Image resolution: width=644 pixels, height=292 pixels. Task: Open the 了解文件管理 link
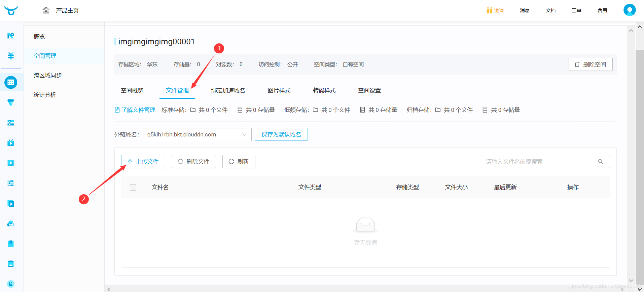pyautogui.click(x=135, y=110)
